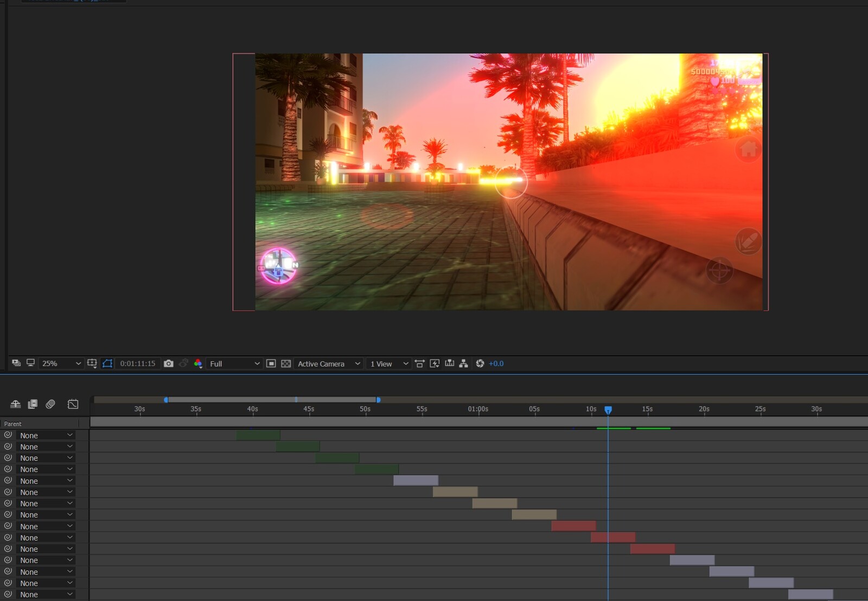Click the Primary Viewer monitor icon

click(x=31, y=363)
